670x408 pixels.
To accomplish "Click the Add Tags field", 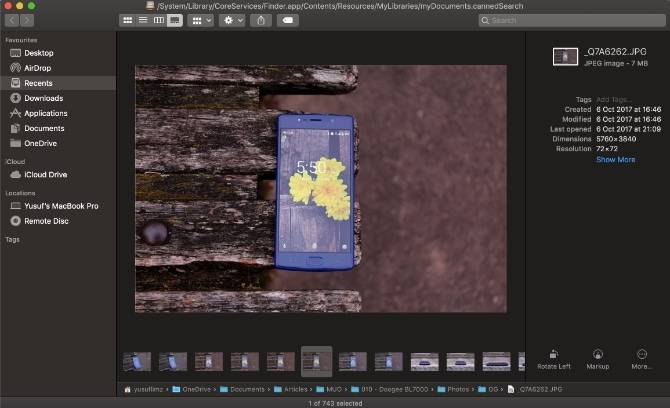I will [614, 100].
